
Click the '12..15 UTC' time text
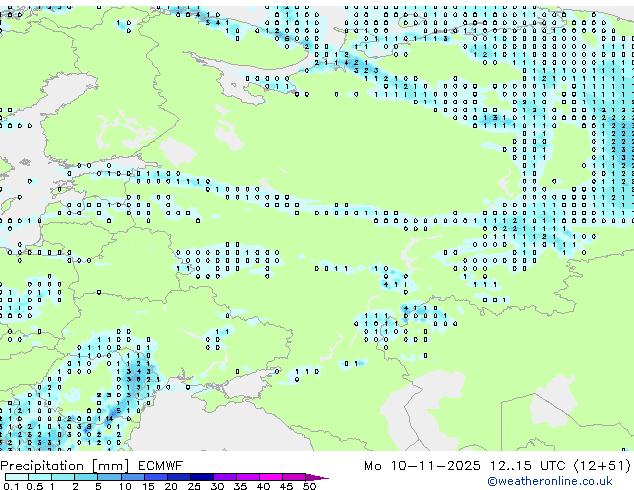pos(528,466)
